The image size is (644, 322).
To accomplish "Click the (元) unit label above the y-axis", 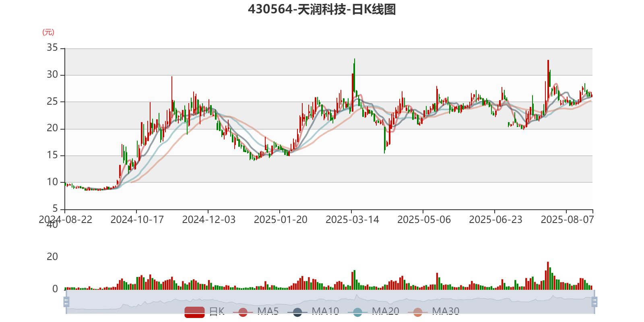I will (x=48, y=32).
